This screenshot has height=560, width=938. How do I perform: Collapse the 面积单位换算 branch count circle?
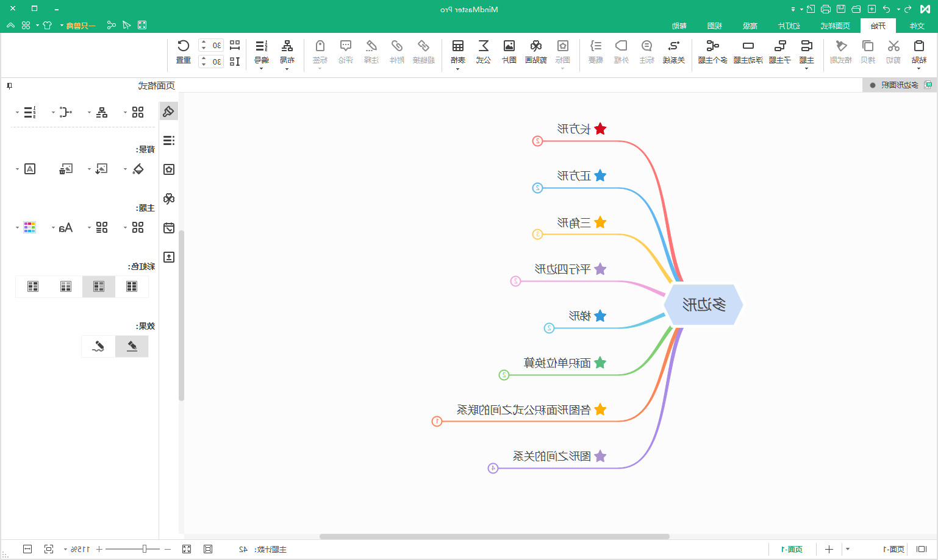coord(504,375)
